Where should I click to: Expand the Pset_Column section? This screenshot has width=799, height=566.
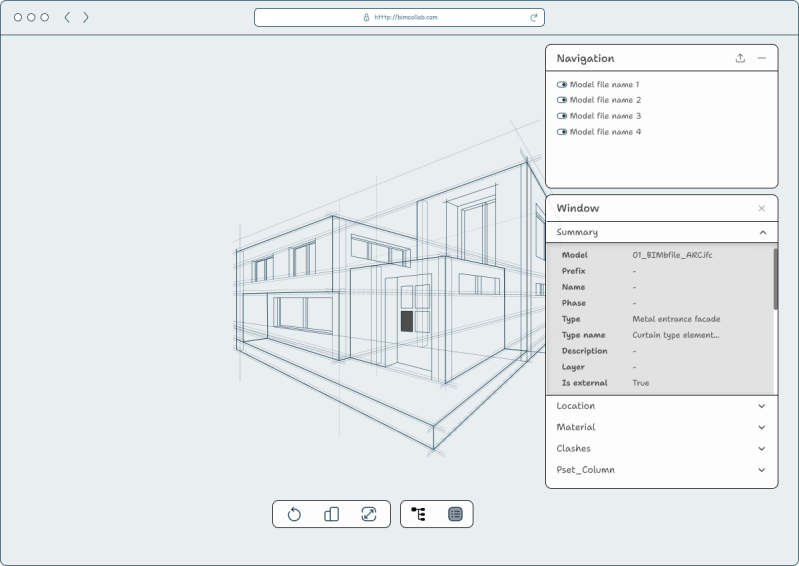click(x=762, y=470)
